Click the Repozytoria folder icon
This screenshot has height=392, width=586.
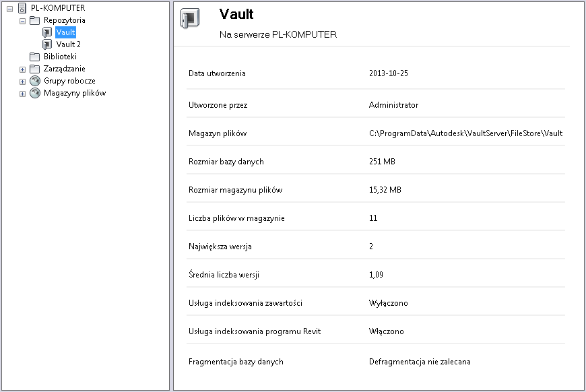35,20
